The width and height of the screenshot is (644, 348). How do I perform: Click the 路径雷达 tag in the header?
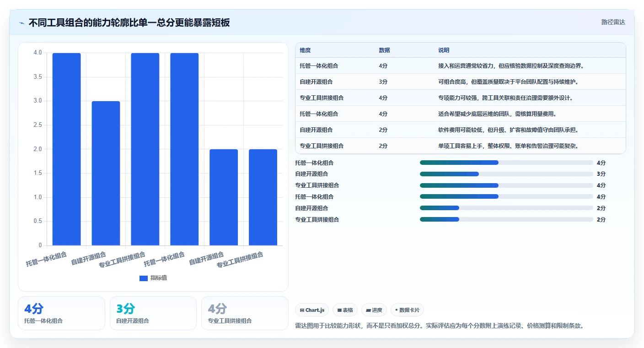click(x=613, y=22)
